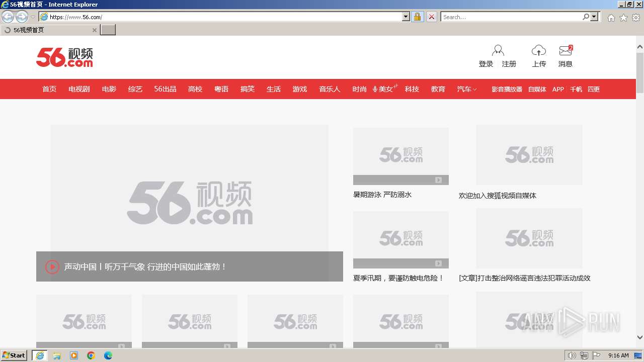Open the 消息 envelope messages icon

566,50
